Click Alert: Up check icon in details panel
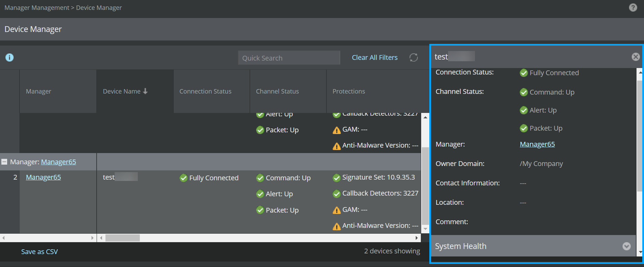644x267 pixels. [x=524, y=110]
